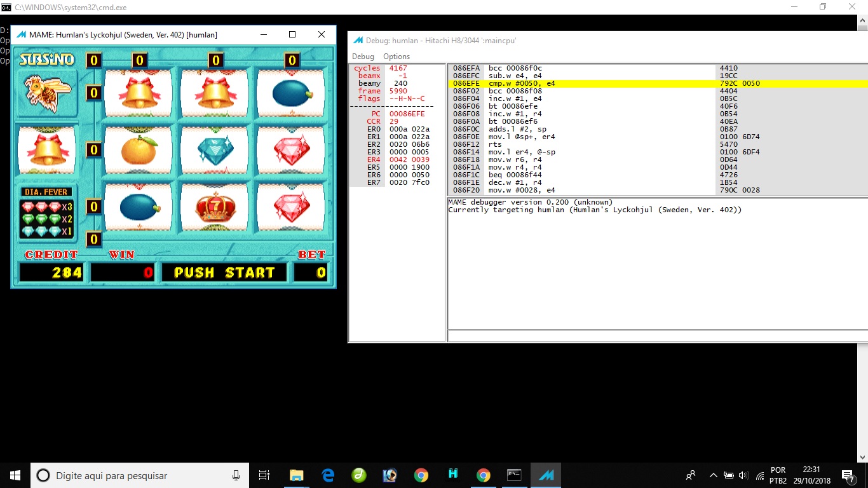Click the Subsino bee logo in game
Screen dimensions: 868x488
(x=46, y=93)
